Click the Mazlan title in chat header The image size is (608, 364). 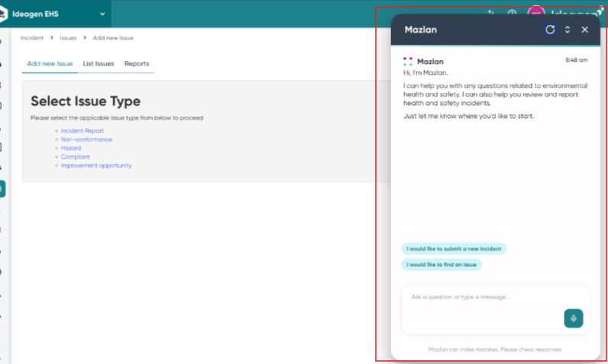coord(421,30)
